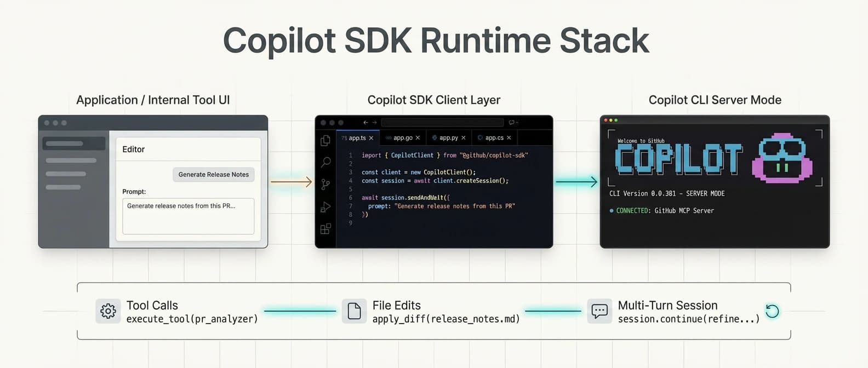This screenshot has width=868, height=368.
Task: Click the 'const session = await client.createSession();' line
Action: 435,181
